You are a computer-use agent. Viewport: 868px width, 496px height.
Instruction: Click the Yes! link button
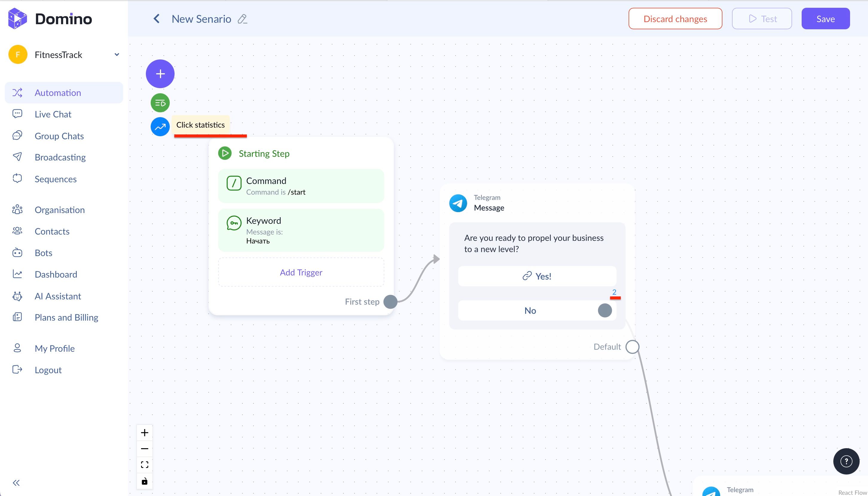coord(537,276)
